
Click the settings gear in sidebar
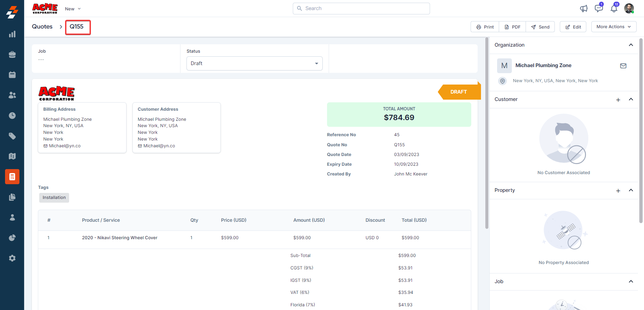click(12, 258)
